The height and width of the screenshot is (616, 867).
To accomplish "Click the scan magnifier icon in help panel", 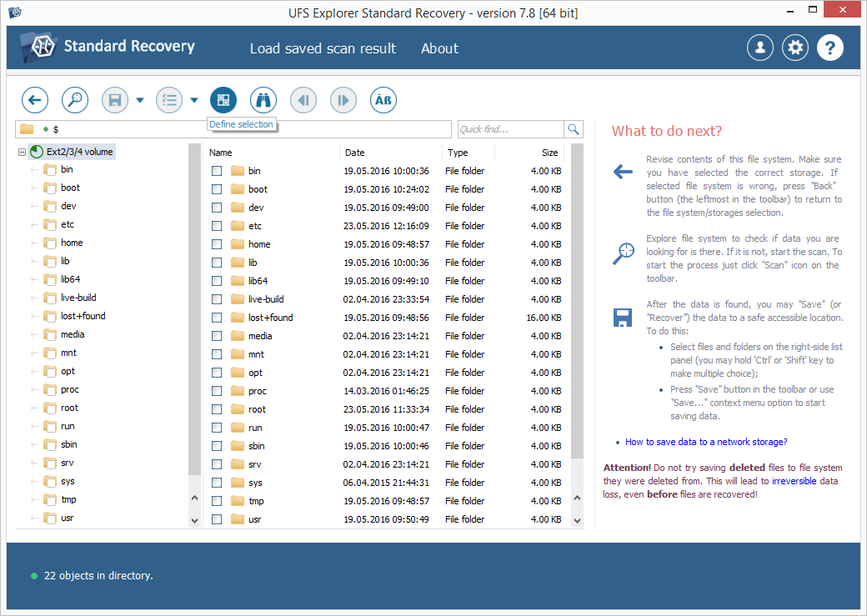I will [624, 253].
